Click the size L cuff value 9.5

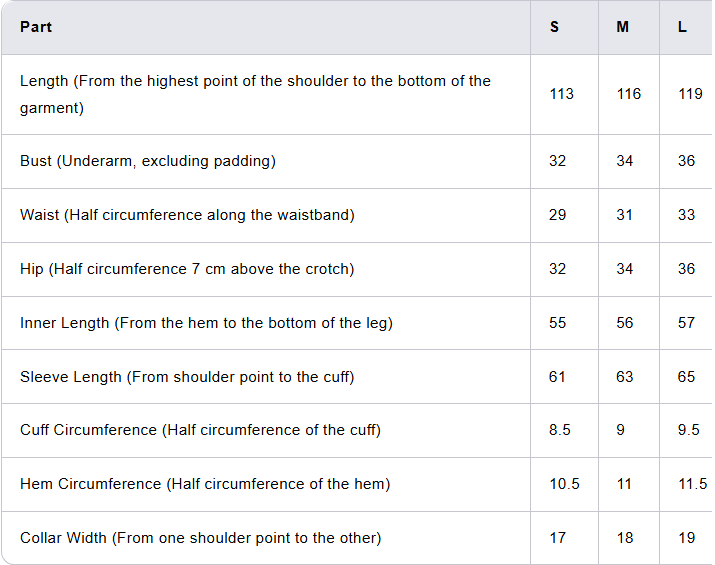point(688,430)
